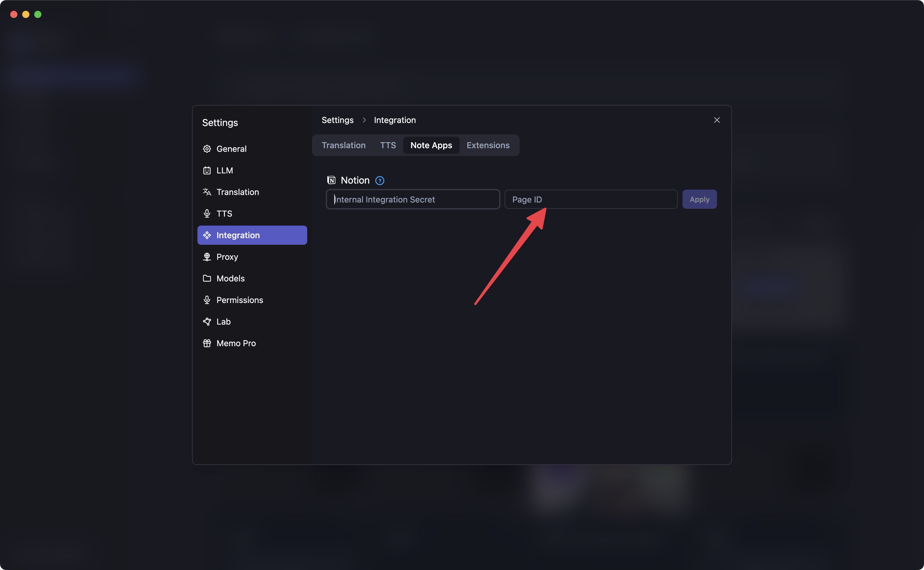Viewport: 924px width, 570px height.
Task: Focus the Internal Integration Secret field
Action: pyautogui.click(x=413, y=199)
